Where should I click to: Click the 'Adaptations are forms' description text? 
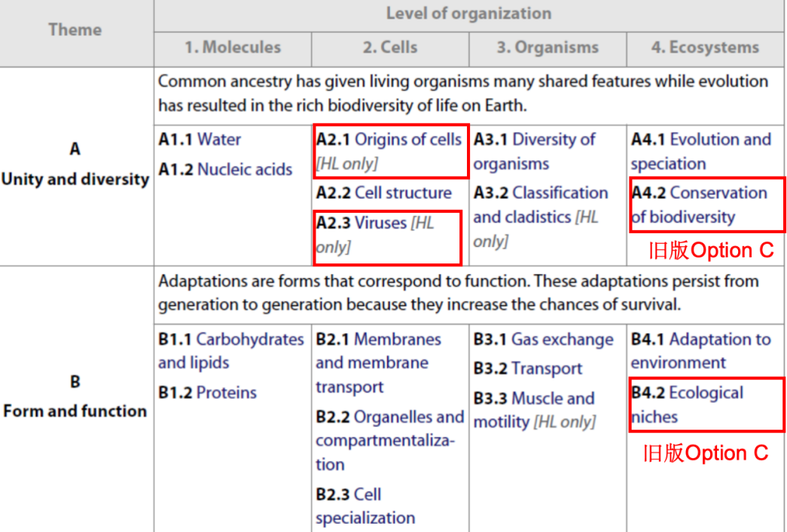click(x=458, y=293)
